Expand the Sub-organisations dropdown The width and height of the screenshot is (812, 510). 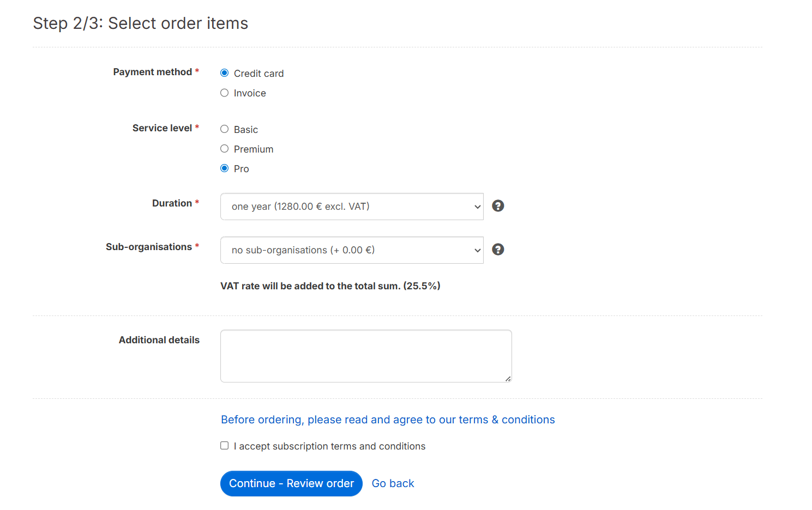tap(352, 250)
